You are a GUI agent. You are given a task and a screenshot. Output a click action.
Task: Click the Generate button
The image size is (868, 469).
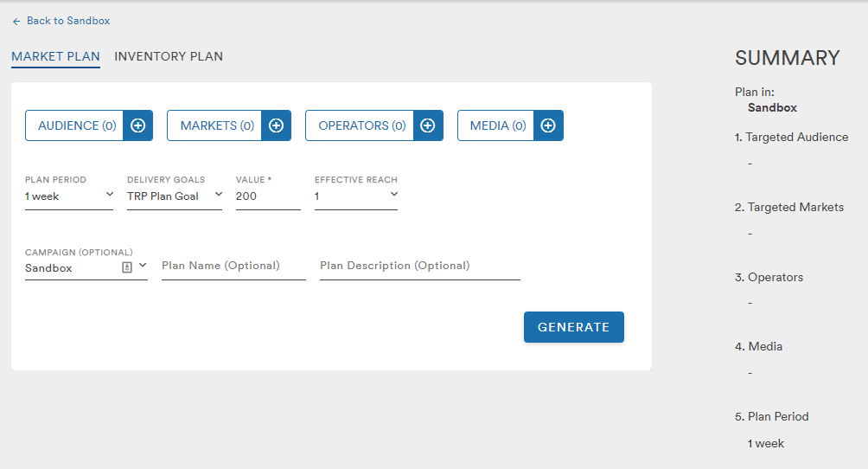click(x=573, y=327)
